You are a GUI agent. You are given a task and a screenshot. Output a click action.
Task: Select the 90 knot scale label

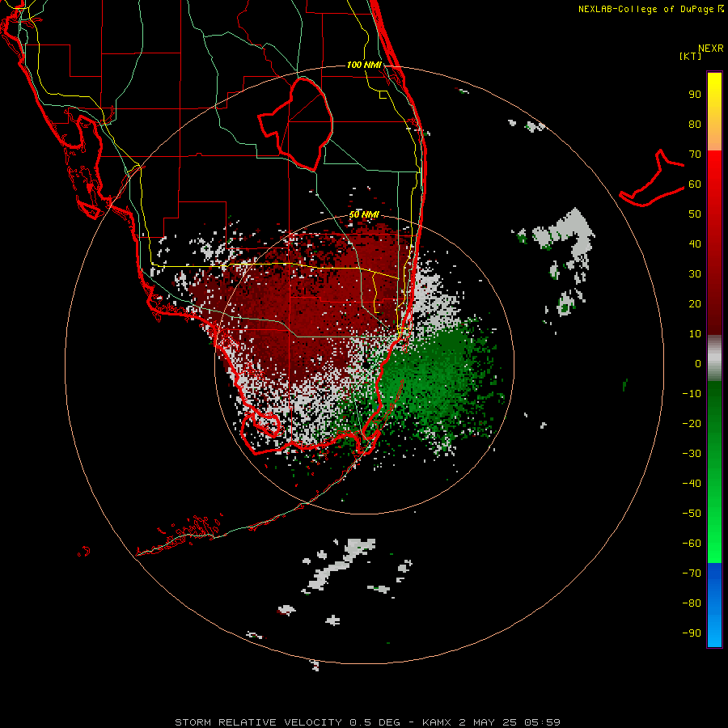coord(695,95)
